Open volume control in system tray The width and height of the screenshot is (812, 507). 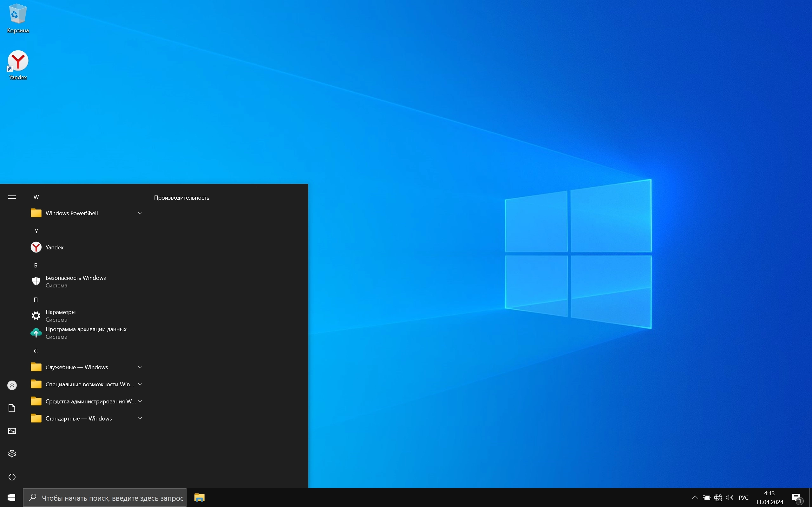(729, 497)
